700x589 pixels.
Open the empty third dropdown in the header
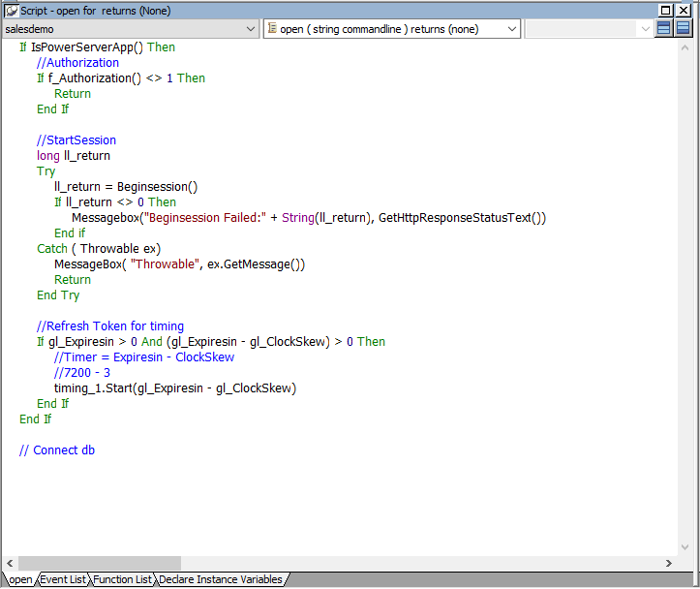[x=645, y=29]
